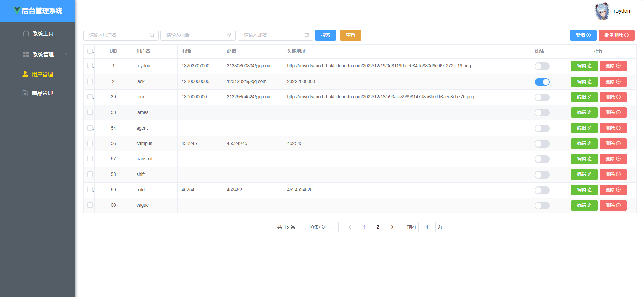The image size is (644, 297).
Task: Edit the shift user row
Action: (584, 174)
